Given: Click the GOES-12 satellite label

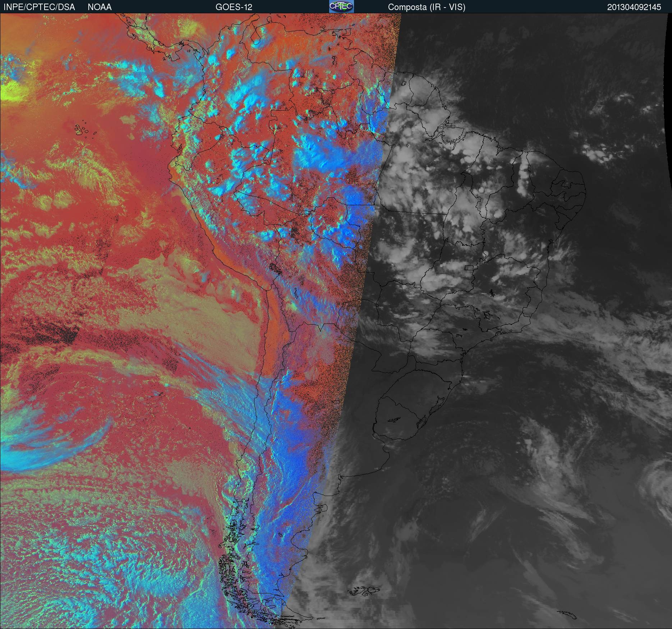Looking at the screenshot, I should click(234, 7).
